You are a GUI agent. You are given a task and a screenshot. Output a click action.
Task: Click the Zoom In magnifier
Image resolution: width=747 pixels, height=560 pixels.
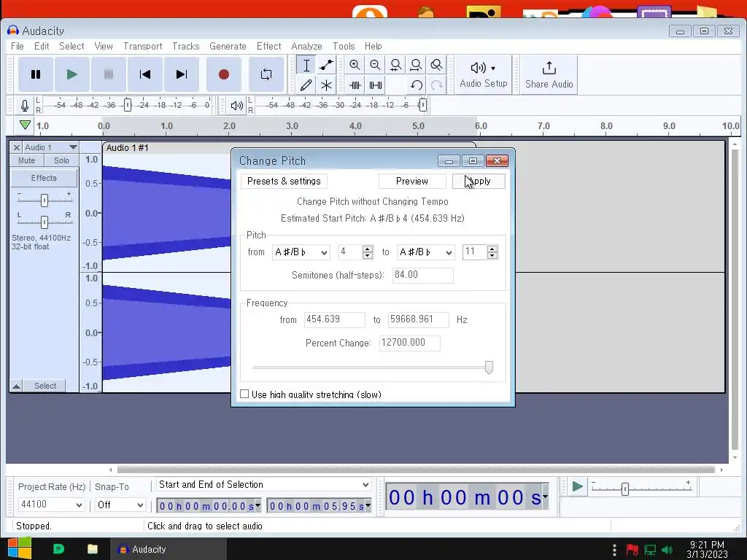[355, 65]
